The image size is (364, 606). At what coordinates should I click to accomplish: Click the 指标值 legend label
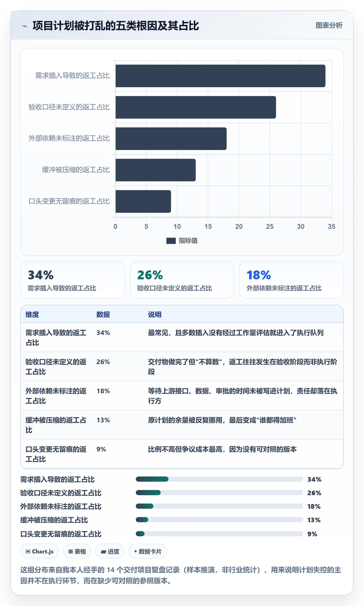point(188,241)
